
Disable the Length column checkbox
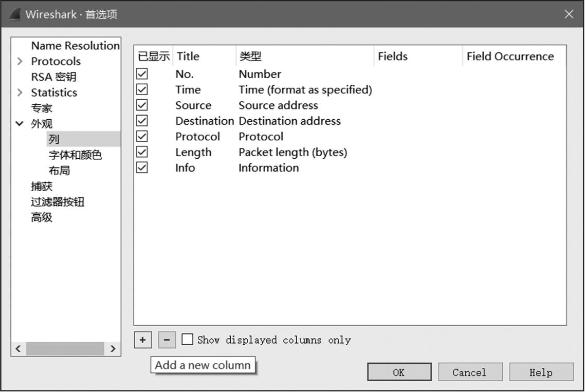(x=142, y=152)
